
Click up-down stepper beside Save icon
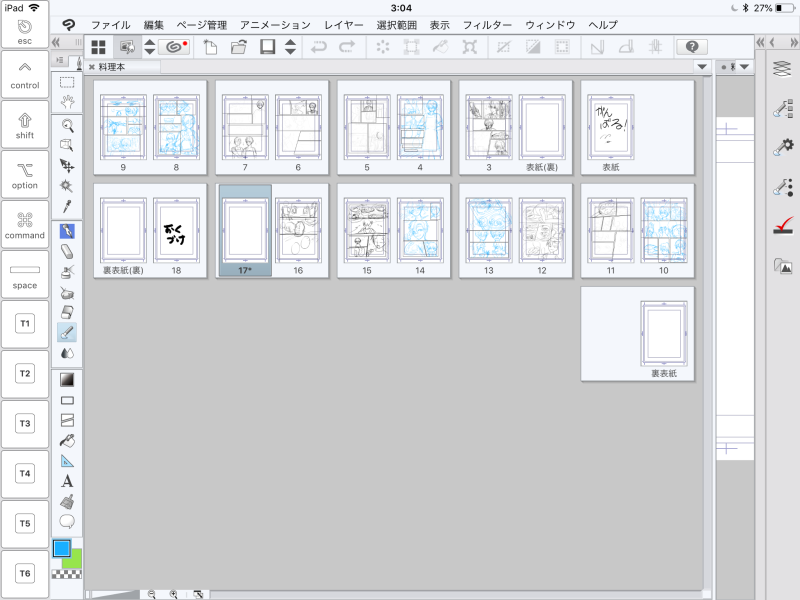tap(290, 47)
